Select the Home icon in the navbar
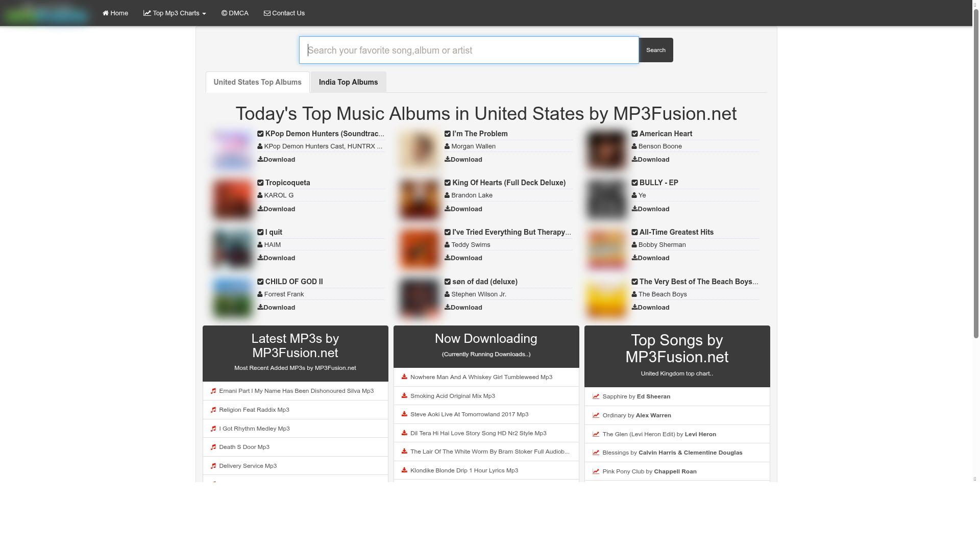Screen dimensions: 980x551 [x=105, y=13]
